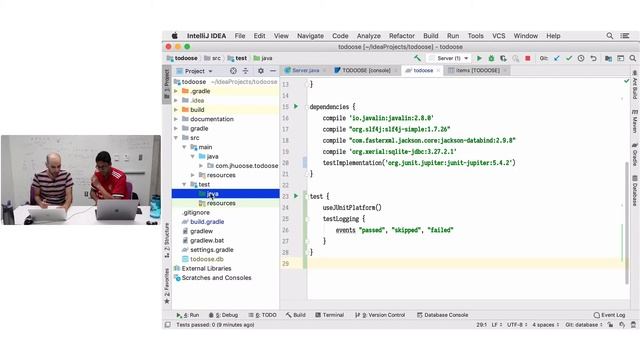This screenshot has width=640, height=360.
Task: Open the VCS menu
Action: coord(498,36)
